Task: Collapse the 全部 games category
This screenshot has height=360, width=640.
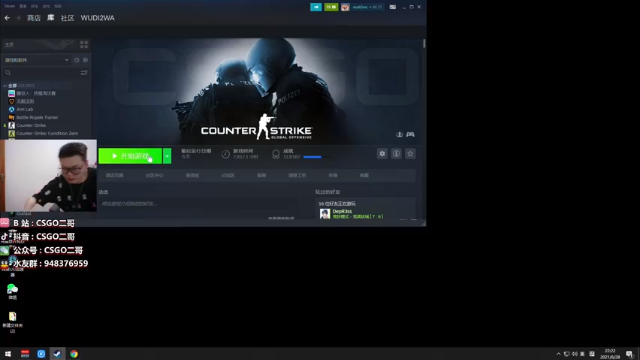Action: (5, 86)
